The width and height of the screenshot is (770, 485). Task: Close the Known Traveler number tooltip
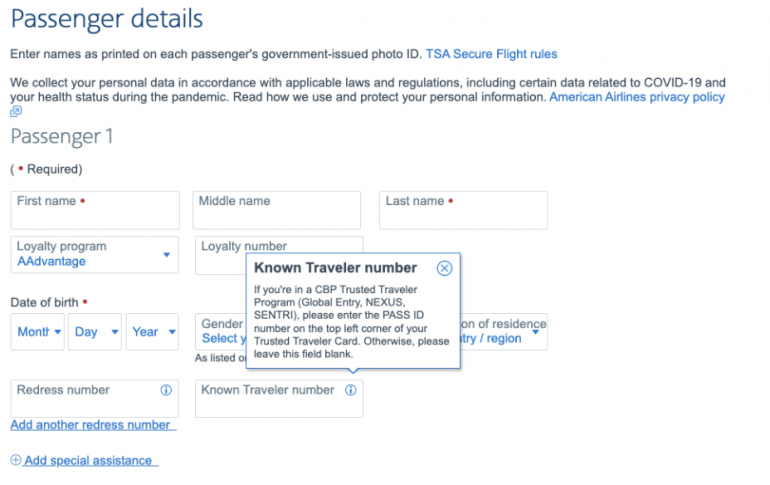tap(445, 268)
